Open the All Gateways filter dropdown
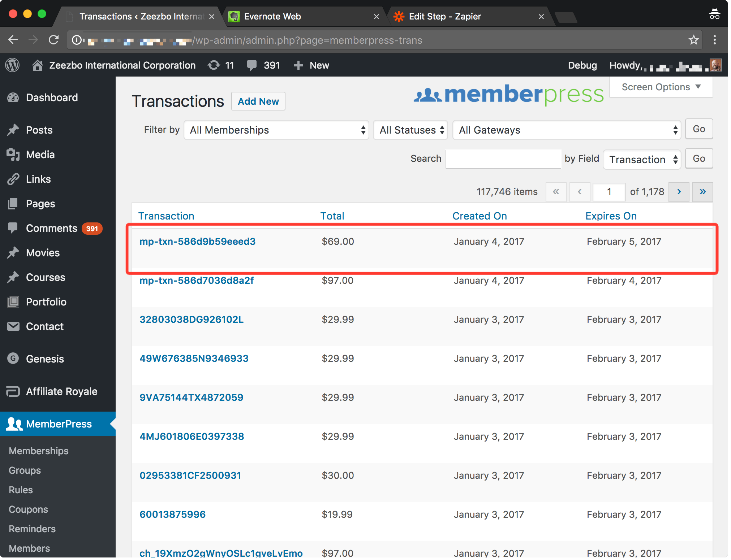 566,130
